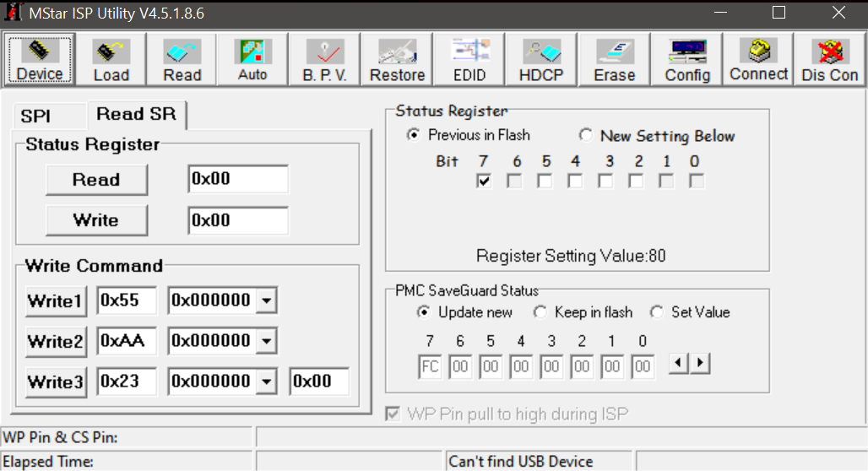Focus the Read value field 0x00

238,179
